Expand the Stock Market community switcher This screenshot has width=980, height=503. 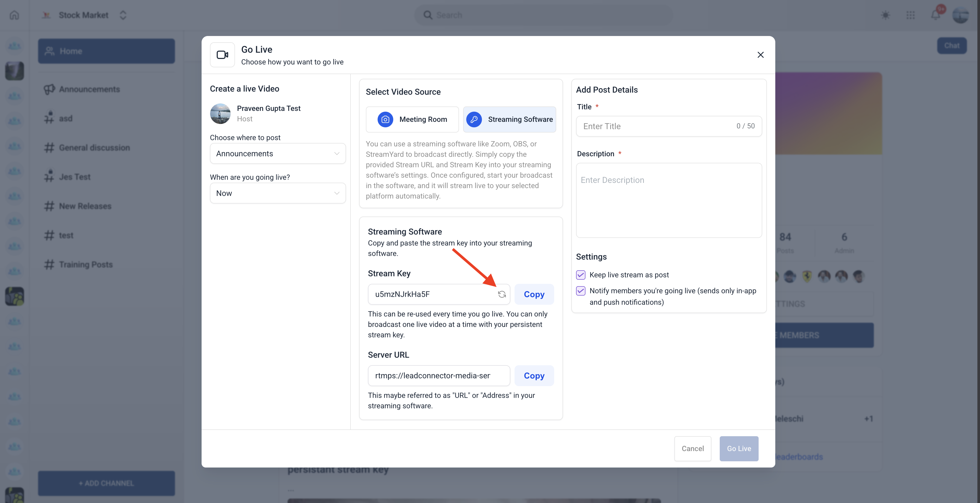click(x=123, y=15)
